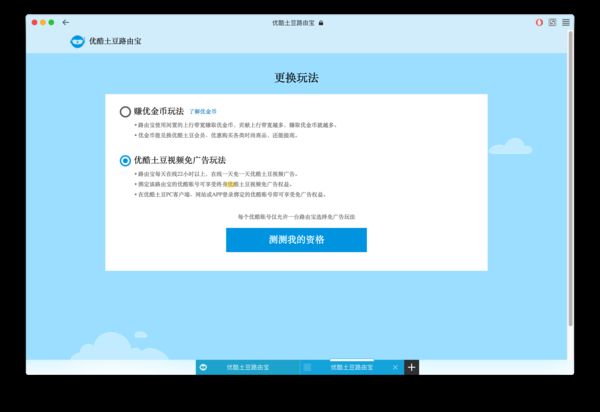Click the 优酷土豆视频免广告玩法 option label
This screenshot has height=412, width=600.
[180, 160]
